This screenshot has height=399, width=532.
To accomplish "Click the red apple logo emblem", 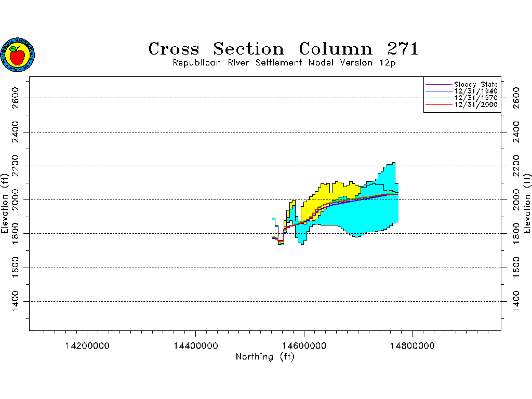I will point(18,55).
